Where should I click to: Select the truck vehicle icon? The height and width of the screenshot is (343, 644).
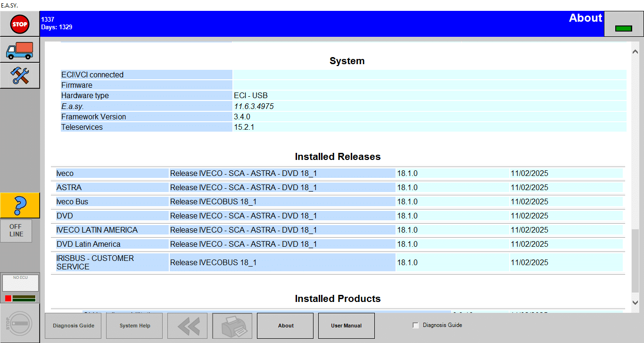coord(20,50)
